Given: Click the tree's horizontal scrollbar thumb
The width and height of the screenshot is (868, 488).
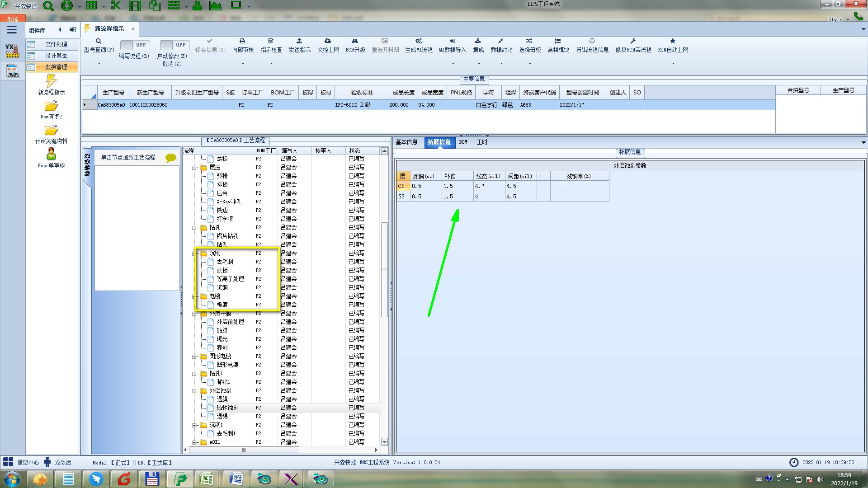Looking at the screenshot, I should click(x=244, y=450).
